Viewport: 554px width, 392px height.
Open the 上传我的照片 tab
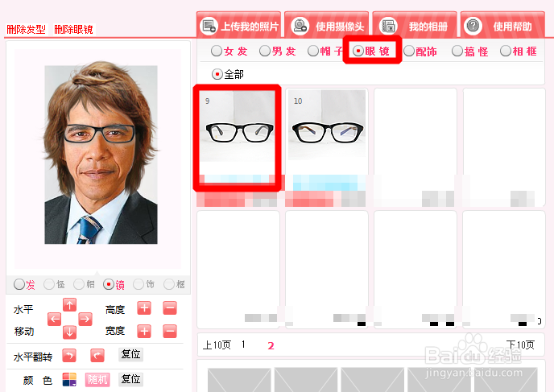(x=239, y=25)
